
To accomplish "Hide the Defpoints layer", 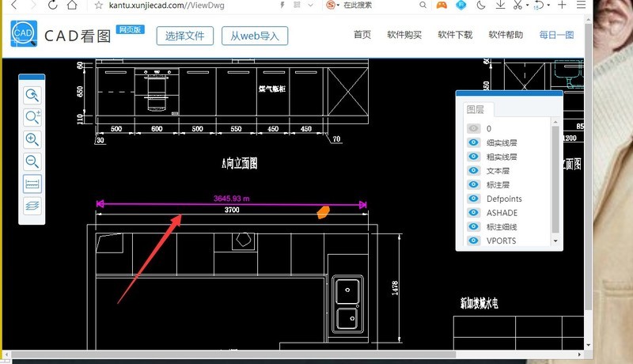I will click(x=474, y=199).
